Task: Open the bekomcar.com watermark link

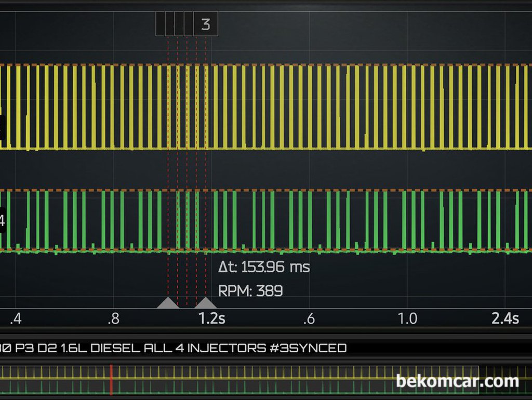Action: [457, 381]
